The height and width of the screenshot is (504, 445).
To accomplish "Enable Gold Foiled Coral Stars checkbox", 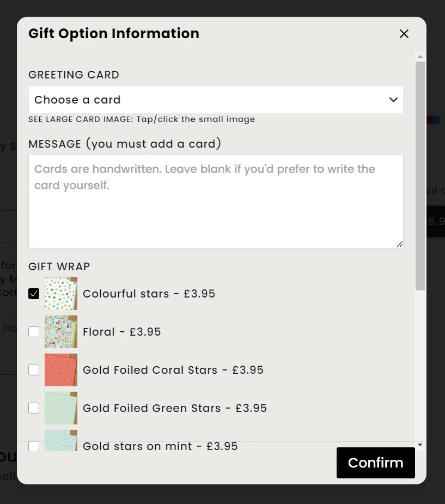I will click(x=34, y=370).
